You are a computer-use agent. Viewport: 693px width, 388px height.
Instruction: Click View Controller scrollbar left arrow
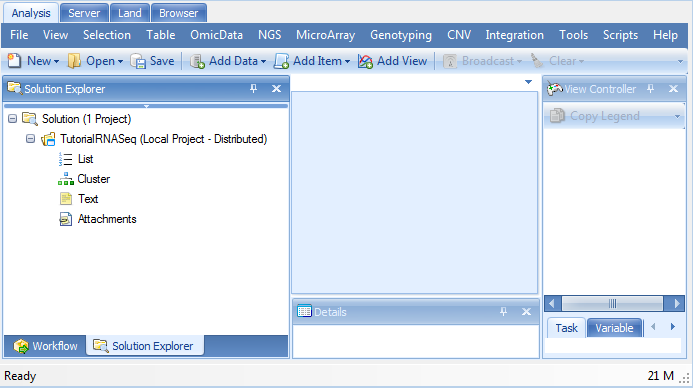coord(552,304)
